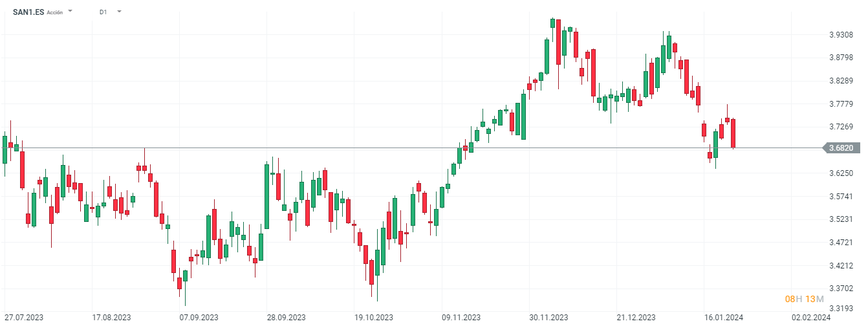Image resolution: width=868 pixels, height=328 pixels.
Task: Open the SAN1.ES symbol dropdown arrow
Action: [70, 12]
